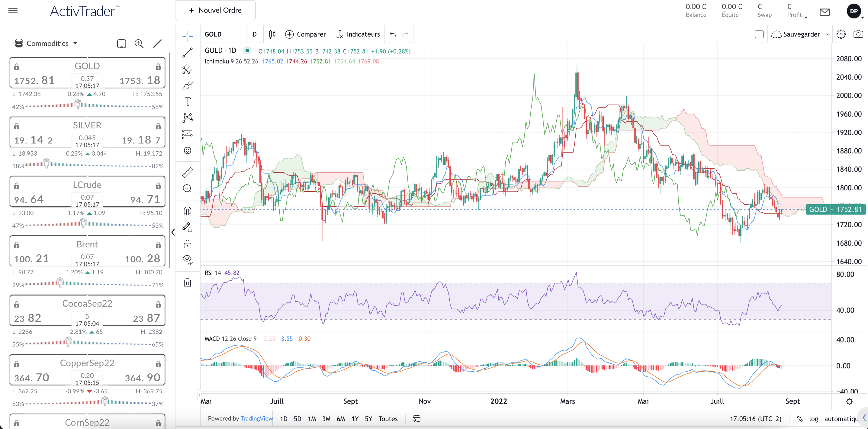
Task: Open the DP user profile menu
Action: point(854,11)
